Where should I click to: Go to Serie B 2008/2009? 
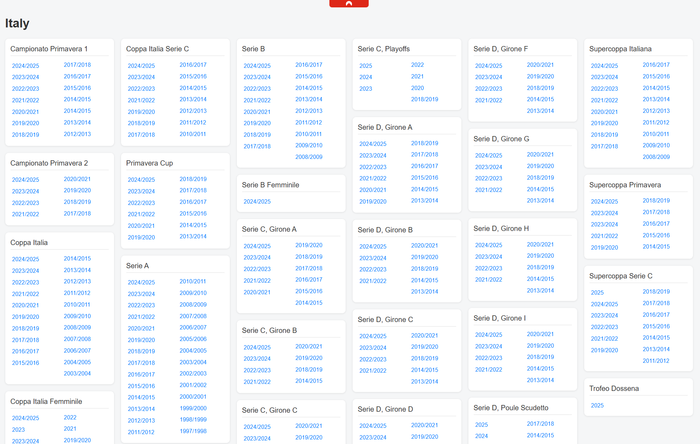[x=309, y=157]
